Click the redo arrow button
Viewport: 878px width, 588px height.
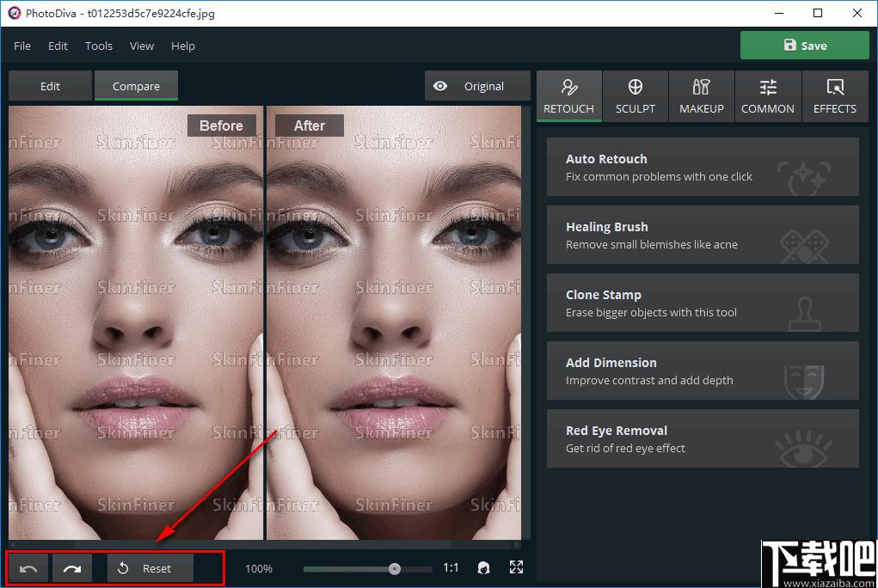72,568
